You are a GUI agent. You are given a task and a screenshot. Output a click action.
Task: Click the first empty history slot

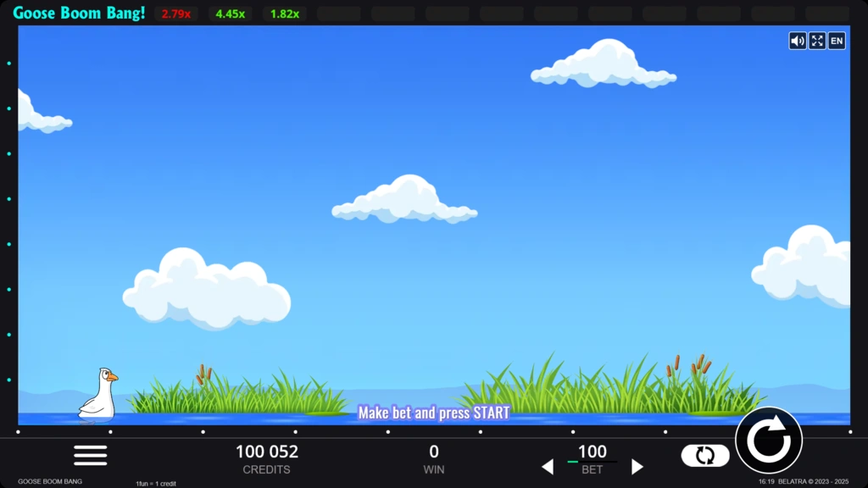point(338,14)
